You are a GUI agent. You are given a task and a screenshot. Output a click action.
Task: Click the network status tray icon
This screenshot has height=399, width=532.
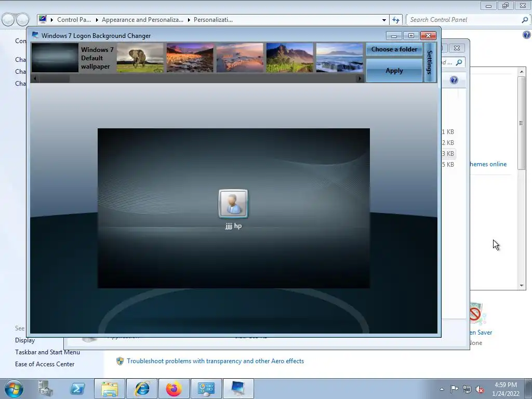(467, 389)
